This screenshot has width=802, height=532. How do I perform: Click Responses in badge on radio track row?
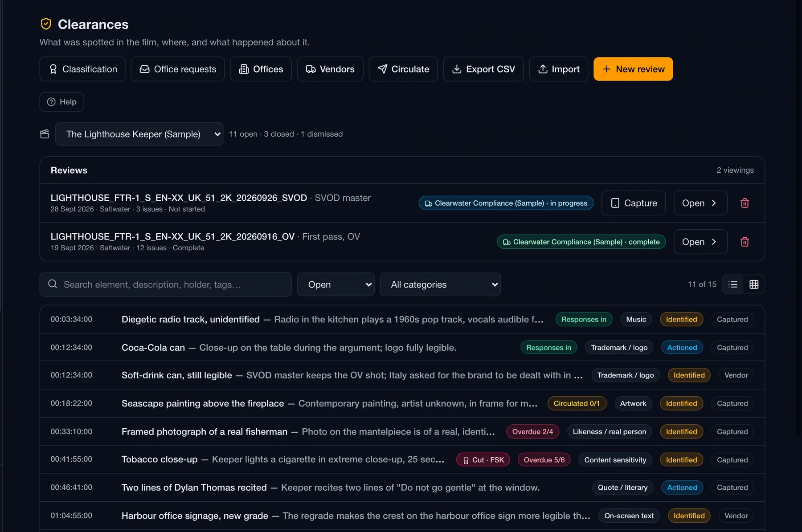[x=584, y=319]
